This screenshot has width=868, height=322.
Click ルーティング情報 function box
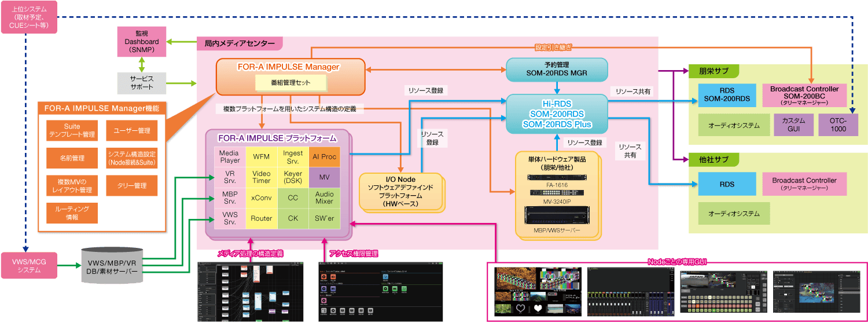pos(72,213)
